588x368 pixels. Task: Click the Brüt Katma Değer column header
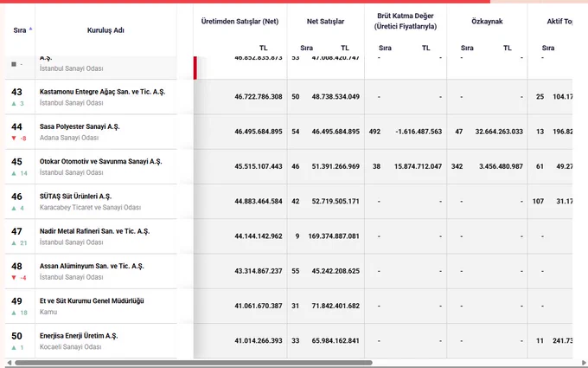coord(406,21)
